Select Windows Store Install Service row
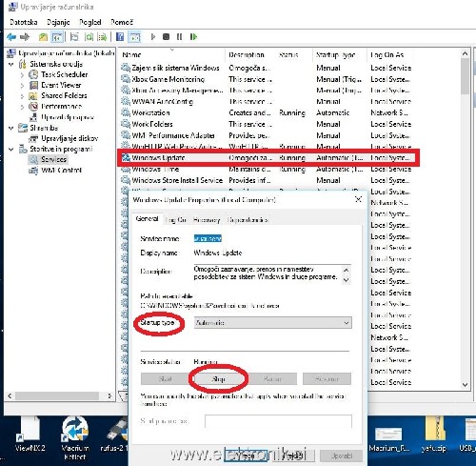Viewport: 476px width, 466px height. pyautogui.click(x=267, y=180)
